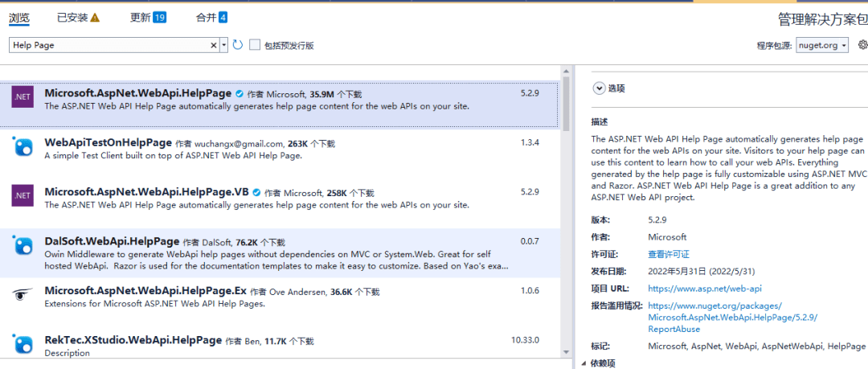868x369 pixels.
Task: Select the WebApiTestOnHelpPage package icon
Action: pyautogui.click(x=23, y=147)
